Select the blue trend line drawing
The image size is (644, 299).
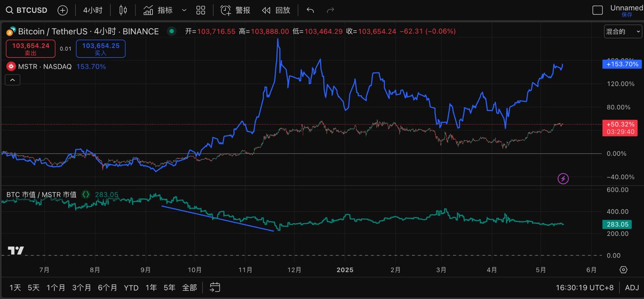[x=218, y=219]
